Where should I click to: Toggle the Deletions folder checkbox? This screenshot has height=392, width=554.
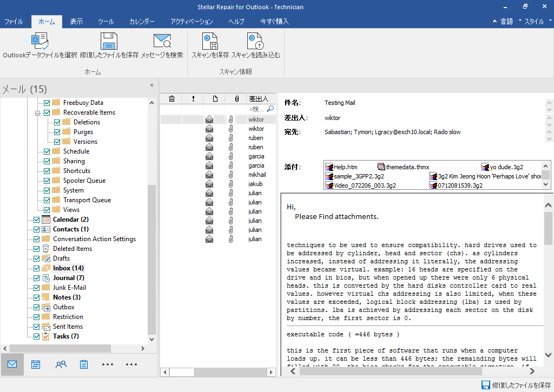(57, 122)
